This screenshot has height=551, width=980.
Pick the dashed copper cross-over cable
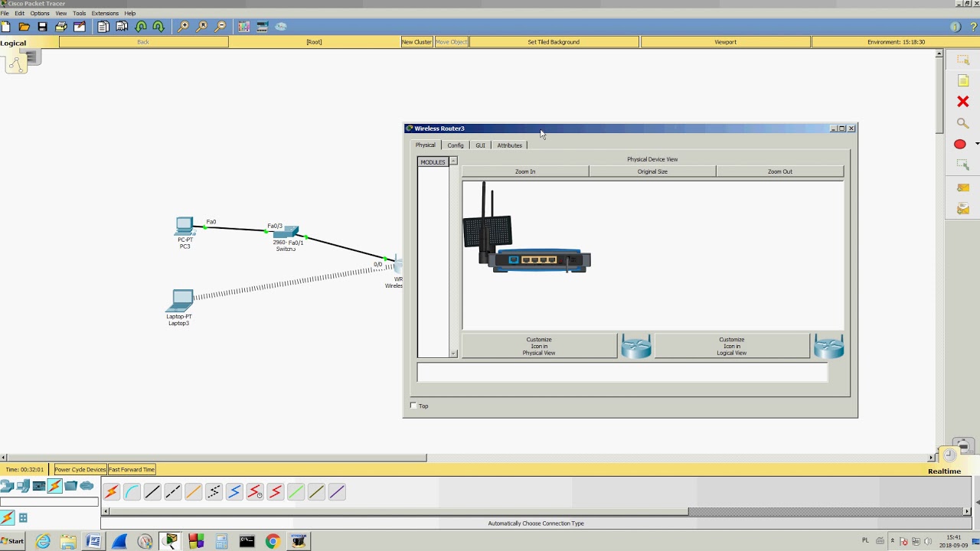pyautogui.click(x=173, y=492)
